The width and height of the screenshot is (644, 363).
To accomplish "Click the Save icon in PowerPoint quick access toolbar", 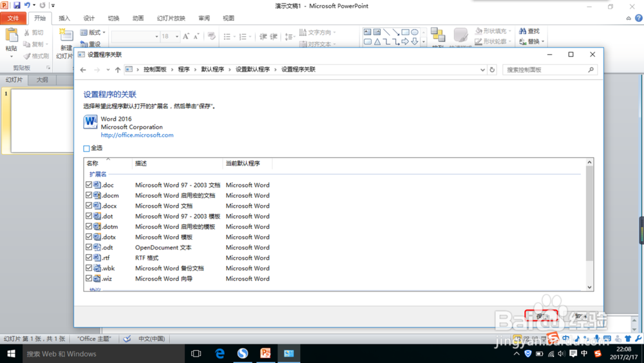I will (17, 5).
